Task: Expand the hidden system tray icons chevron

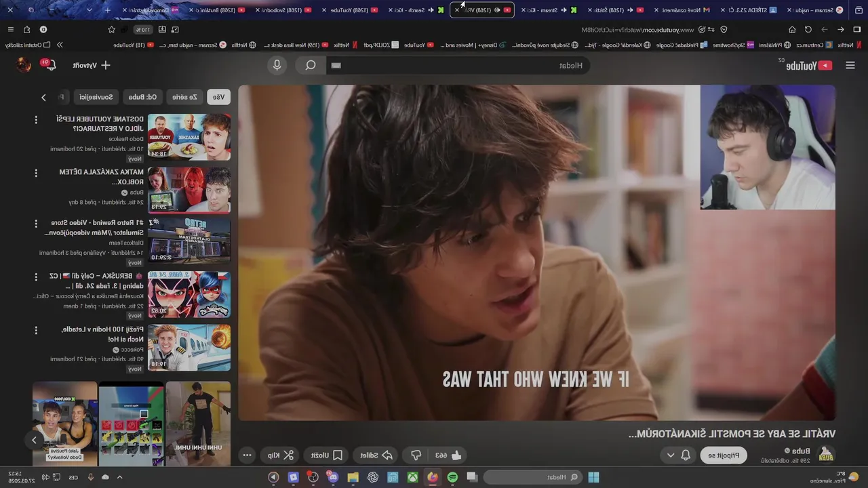Action: pos(120,477)
